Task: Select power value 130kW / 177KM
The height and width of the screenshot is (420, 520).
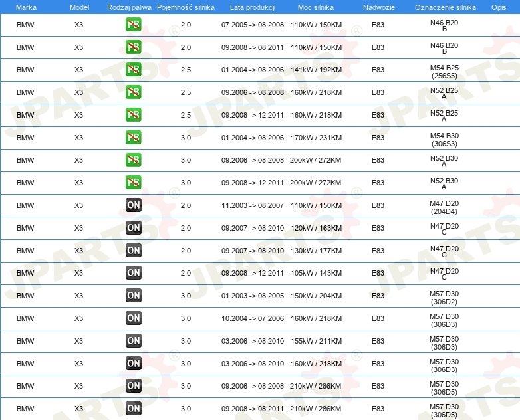Action: [316, 251]
